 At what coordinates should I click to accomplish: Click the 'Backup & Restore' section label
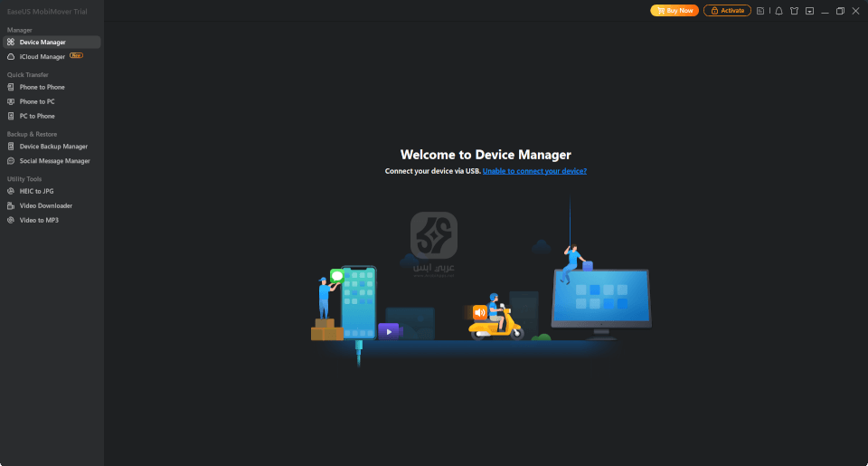point(33,134)
